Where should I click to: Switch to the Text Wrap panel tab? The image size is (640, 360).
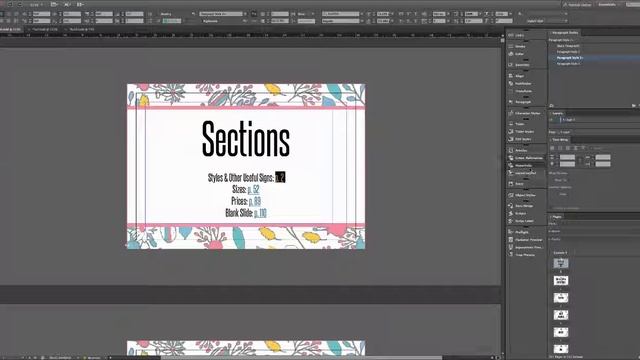click(x=560, y=140)
